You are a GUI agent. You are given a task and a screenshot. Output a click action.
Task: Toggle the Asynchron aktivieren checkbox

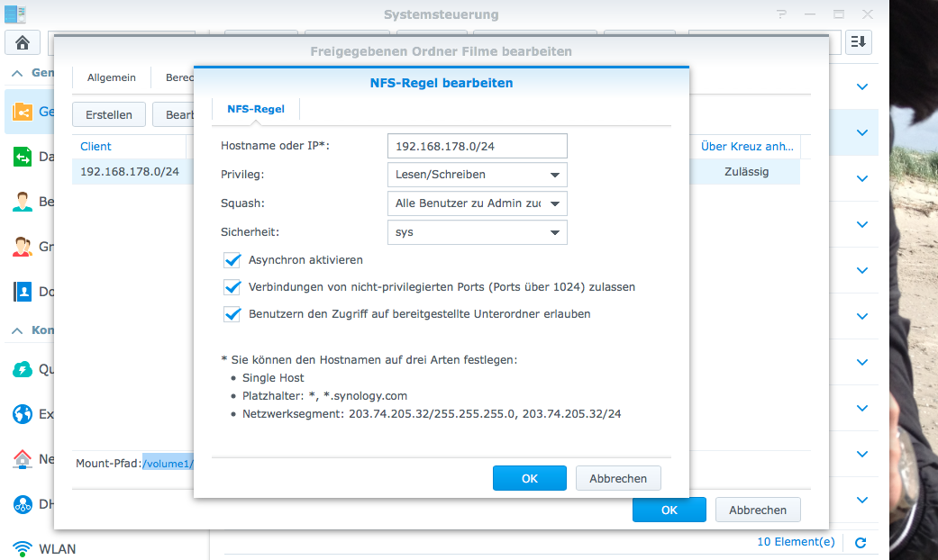[x=232, y=260]
